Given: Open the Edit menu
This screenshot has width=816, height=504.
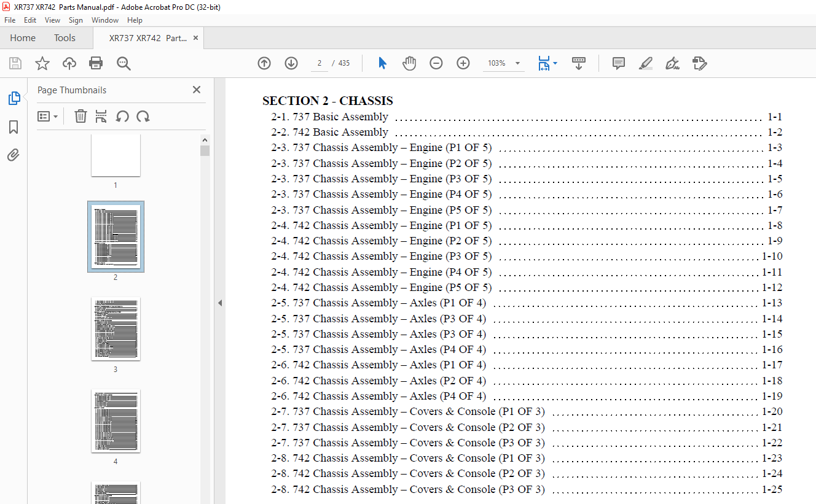Looking at the screenshot, I should tap(30, 20).
